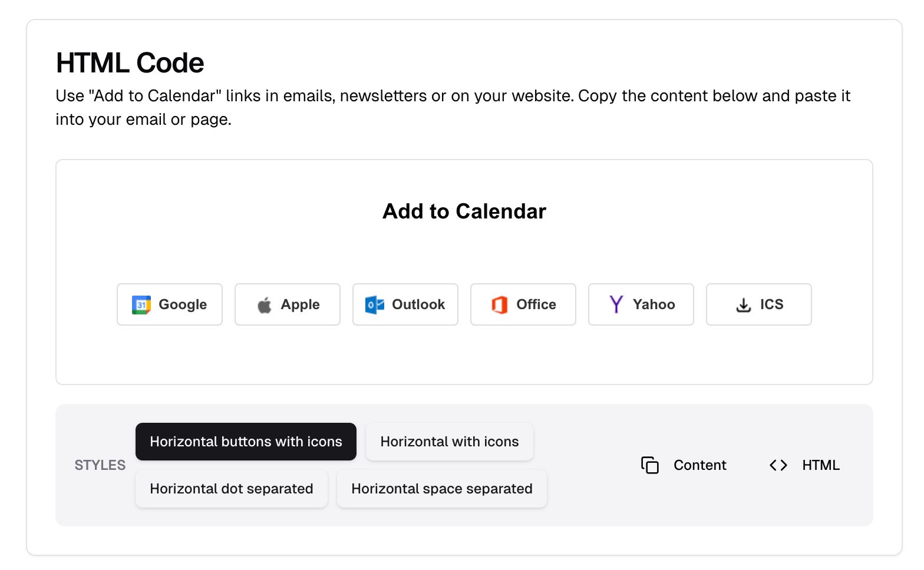Click the Office icon
Viewport: 924px width, 570px height.
pyautogui.click(x=500, y=304)
